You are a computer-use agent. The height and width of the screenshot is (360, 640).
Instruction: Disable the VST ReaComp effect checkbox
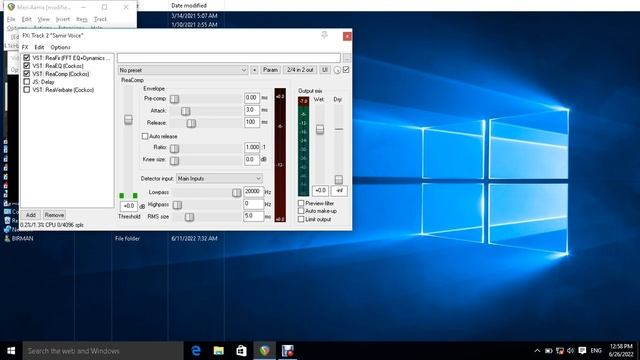pos(27,74)
